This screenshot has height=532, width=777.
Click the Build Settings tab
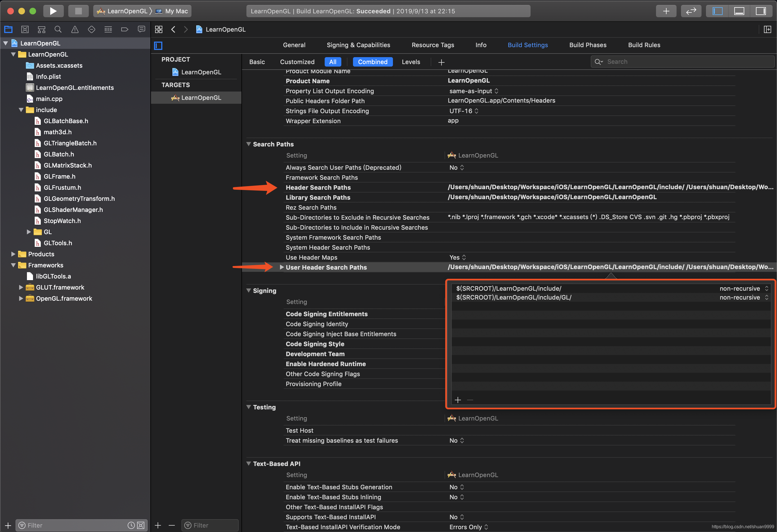[527, 44]
